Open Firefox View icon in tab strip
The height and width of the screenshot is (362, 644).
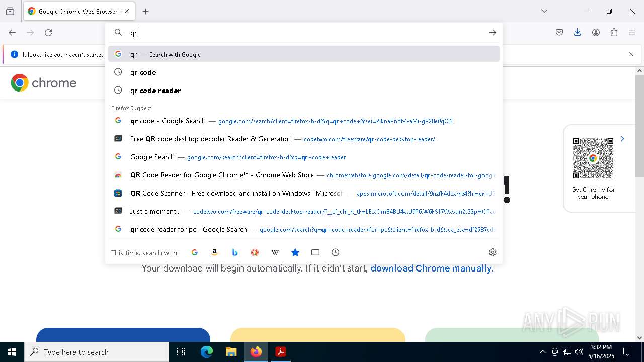10,11
